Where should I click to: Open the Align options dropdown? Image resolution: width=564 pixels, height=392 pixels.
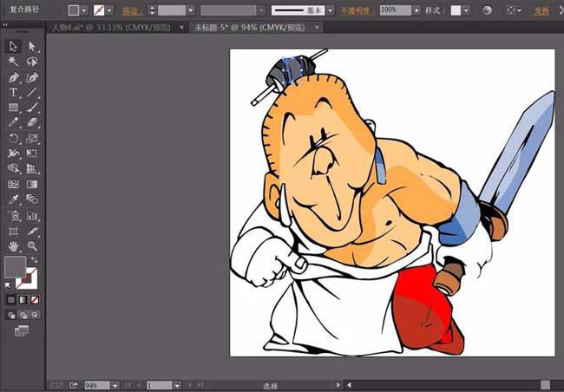tap(514, 10)
